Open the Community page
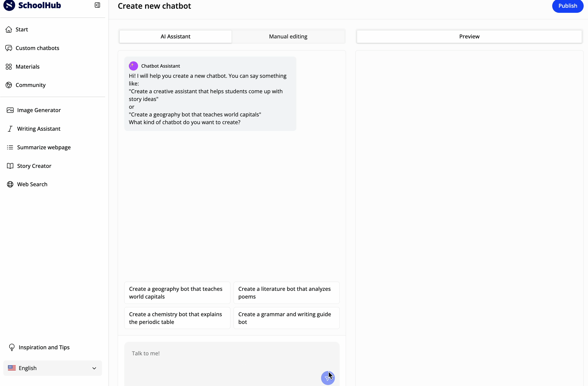 (30, 85)
